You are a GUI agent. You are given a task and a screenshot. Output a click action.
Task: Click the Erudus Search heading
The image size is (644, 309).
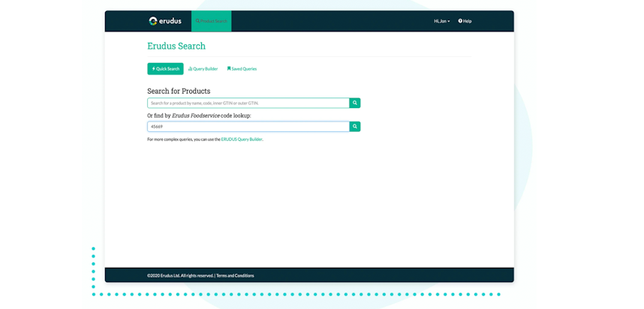click(x=176, y=46)
